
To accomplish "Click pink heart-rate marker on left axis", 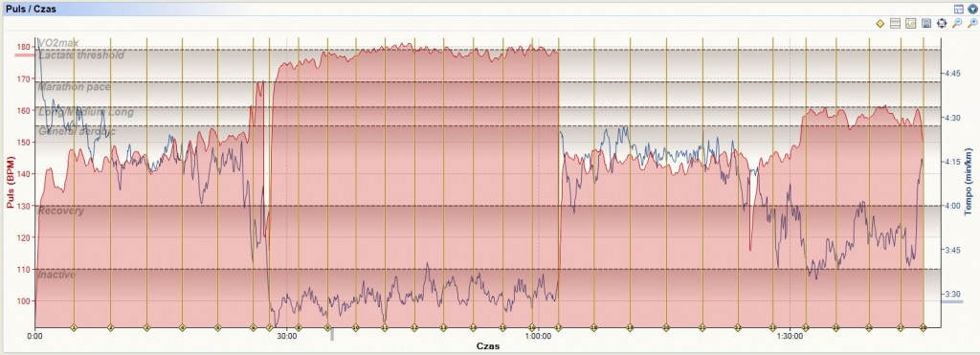I will pos(26,55).
